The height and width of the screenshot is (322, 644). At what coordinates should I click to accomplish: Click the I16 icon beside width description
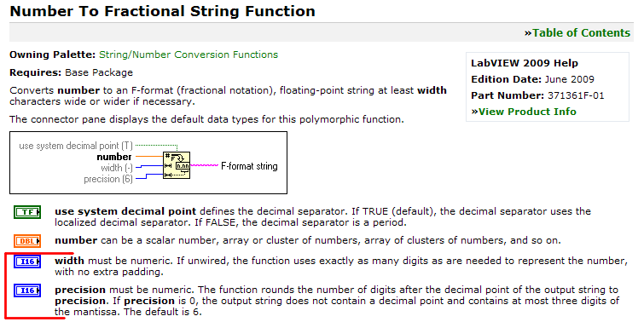coord(27,262)
